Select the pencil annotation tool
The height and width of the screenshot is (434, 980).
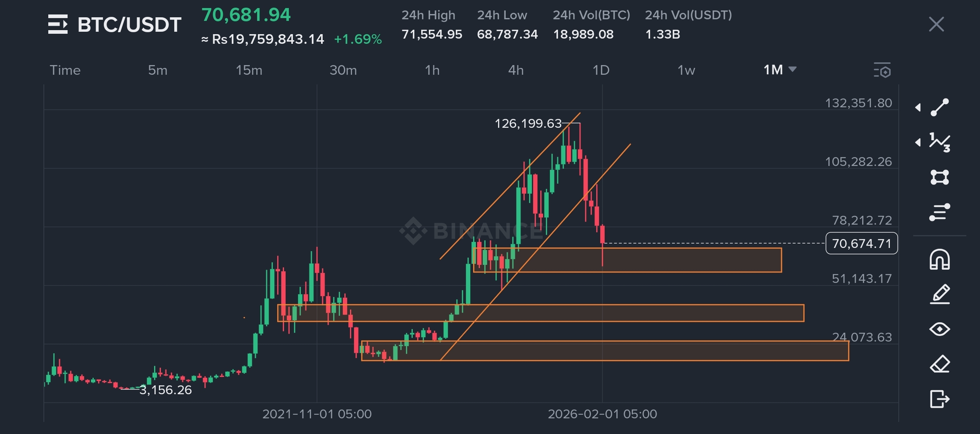tap(940, 294)
